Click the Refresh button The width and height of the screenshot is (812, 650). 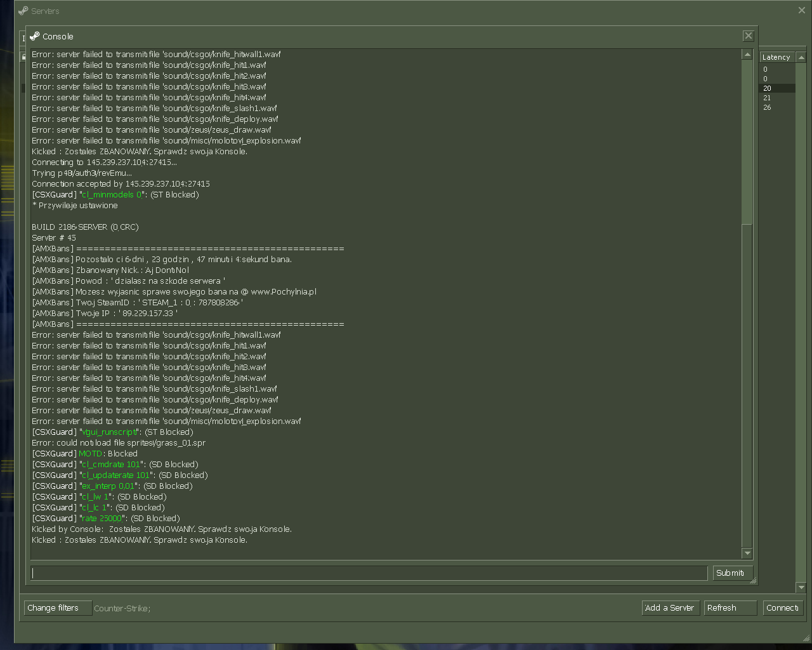point(730,608)
